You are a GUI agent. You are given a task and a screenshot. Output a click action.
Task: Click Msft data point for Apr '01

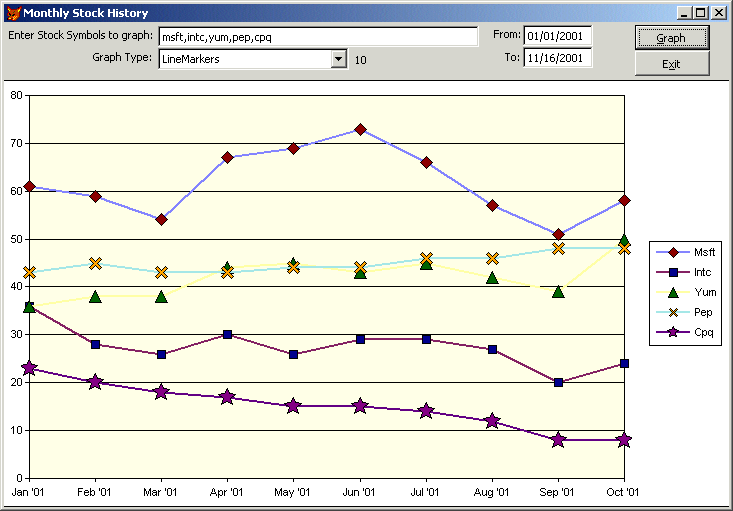click(x=228, y=158)
